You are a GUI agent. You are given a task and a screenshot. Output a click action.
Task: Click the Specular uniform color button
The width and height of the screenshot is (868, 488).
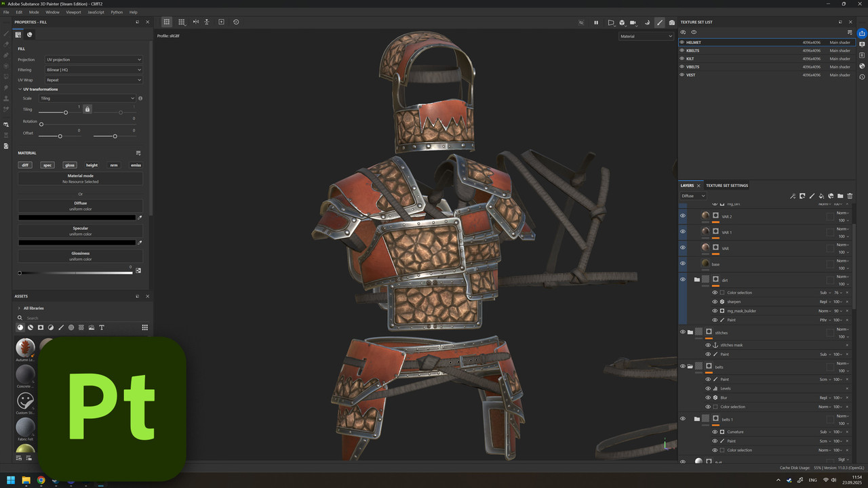[81, 231]
